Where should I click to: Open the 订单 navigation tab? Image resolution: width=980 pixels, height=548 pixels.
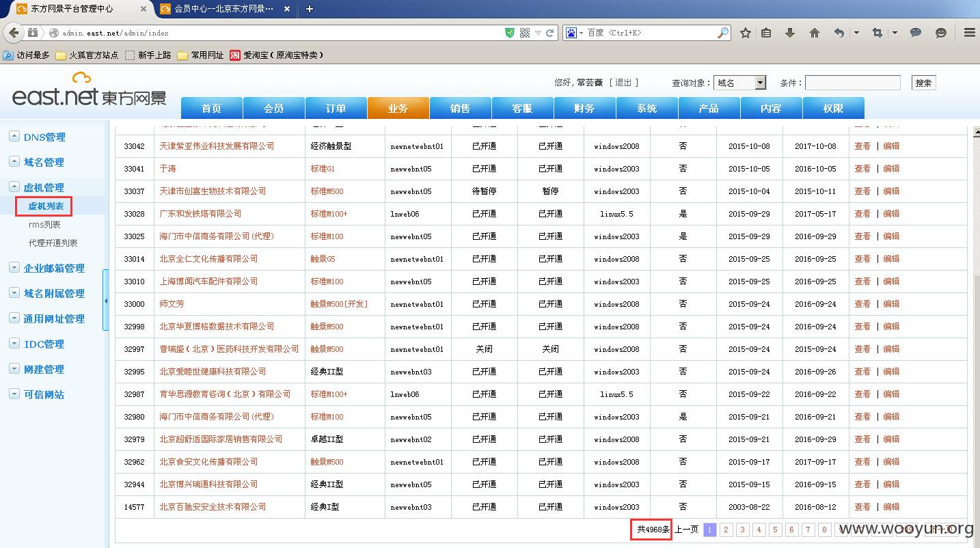(336, 108)
